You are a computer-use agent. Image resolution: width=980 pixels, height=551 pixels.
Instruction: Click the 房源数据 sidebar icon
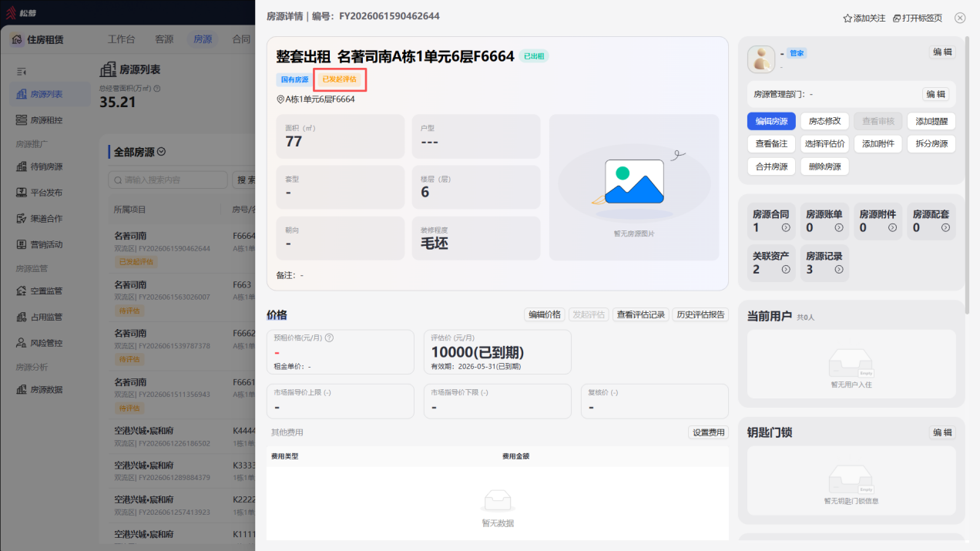[x=22, y=390]
